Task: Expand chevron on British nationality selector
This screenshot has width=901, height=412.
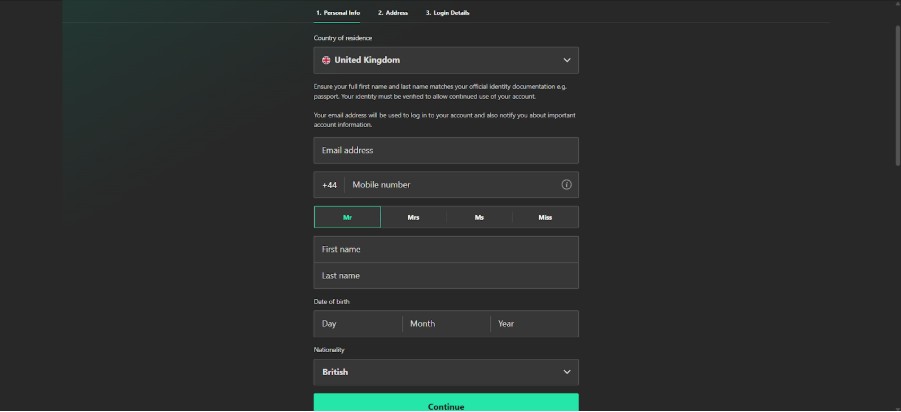Action: coord(567,372)
